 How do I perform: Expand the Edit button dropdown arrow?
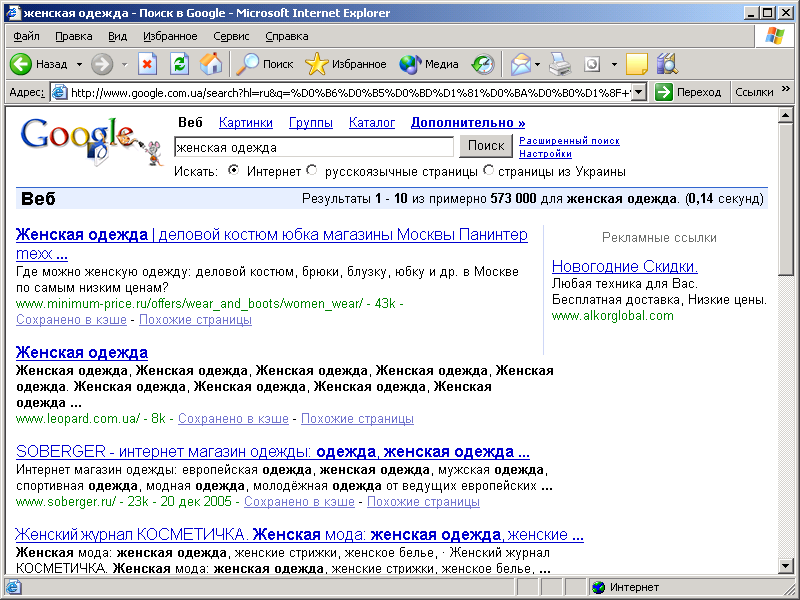614,64
